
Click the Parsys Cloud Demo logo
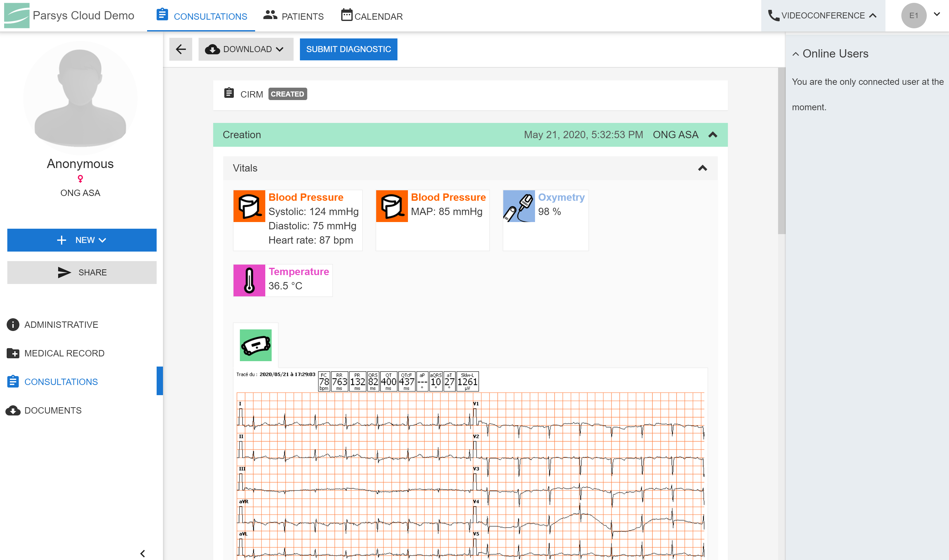[17, 16]
